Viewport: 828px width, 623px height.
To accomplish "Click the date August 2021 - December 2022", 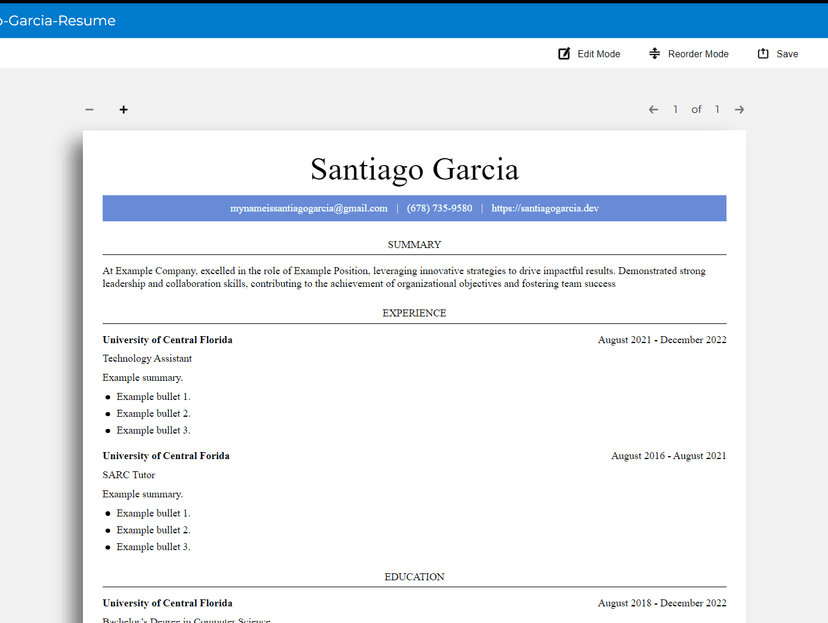I will point(662,340).
